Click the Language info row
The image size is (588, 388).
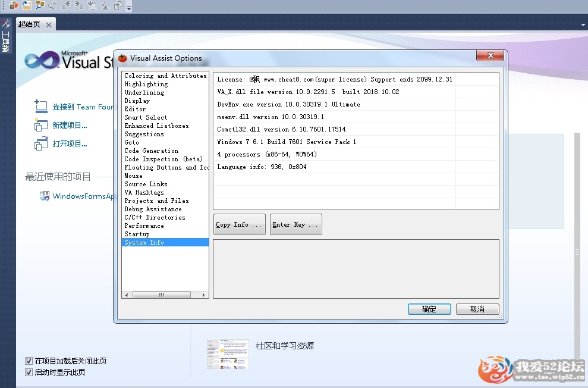click(356, 167)
